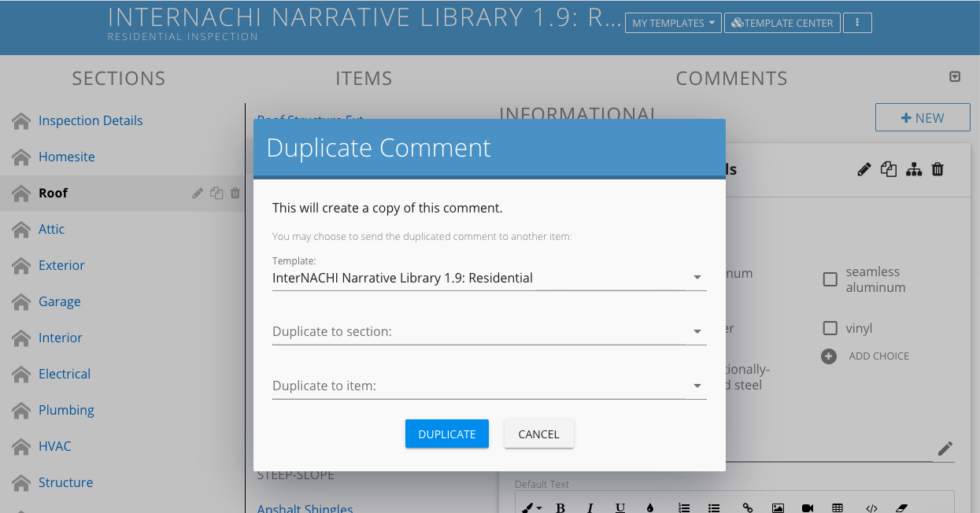Expand the Comments column options arrow
Viewport: 980px width, 513px height.
pos(955,77)
